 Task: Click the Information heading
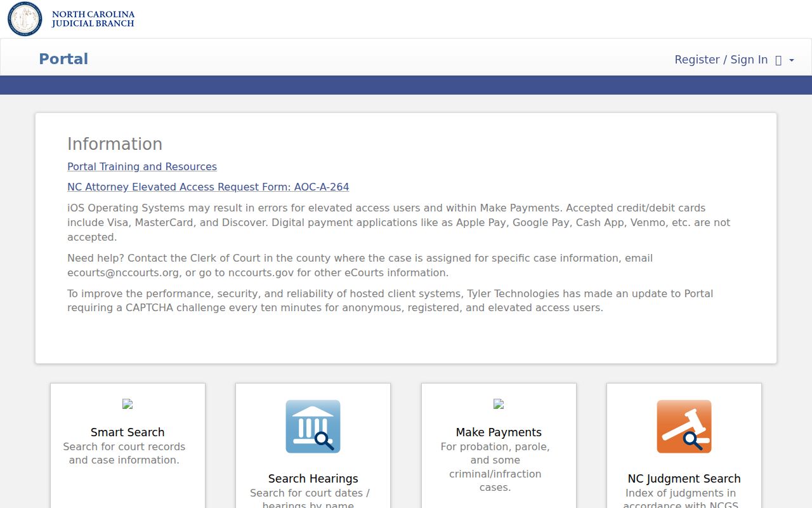point(115,144)
